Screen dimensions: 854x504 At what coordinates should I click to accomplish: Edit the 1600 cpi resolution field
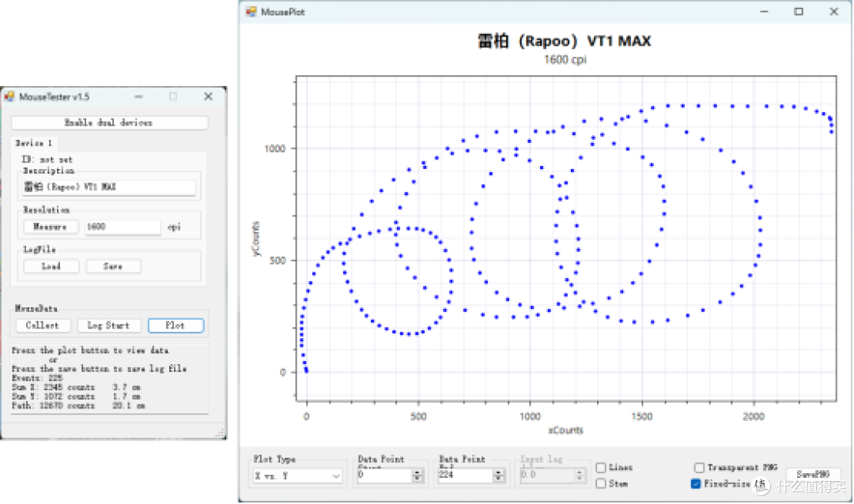pos(123,227)
